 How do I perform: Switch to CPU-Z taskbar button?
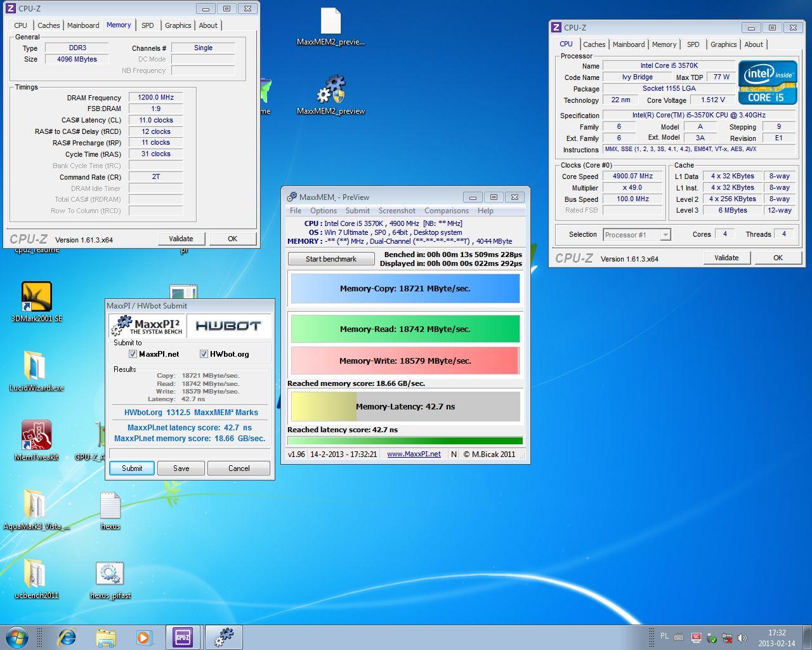183,637
